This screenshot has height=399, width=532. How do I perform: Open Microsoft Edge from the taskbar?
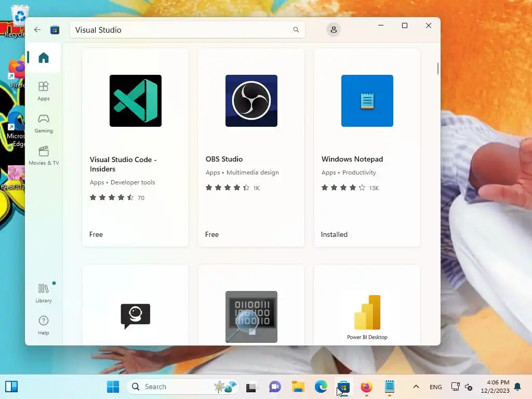321,387
